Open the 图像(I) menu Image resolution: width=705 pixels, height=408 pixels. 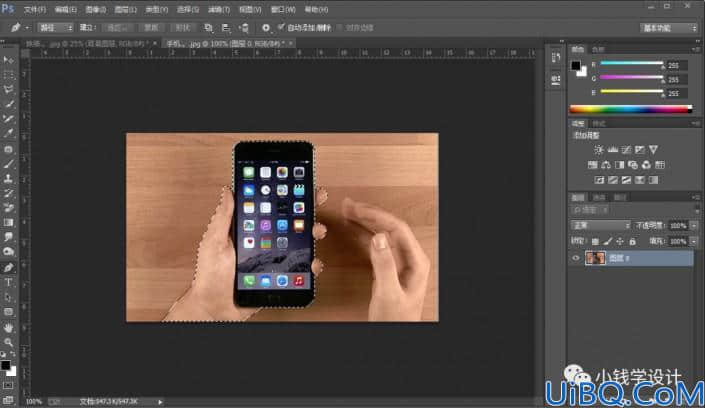(x=95, y=9)
